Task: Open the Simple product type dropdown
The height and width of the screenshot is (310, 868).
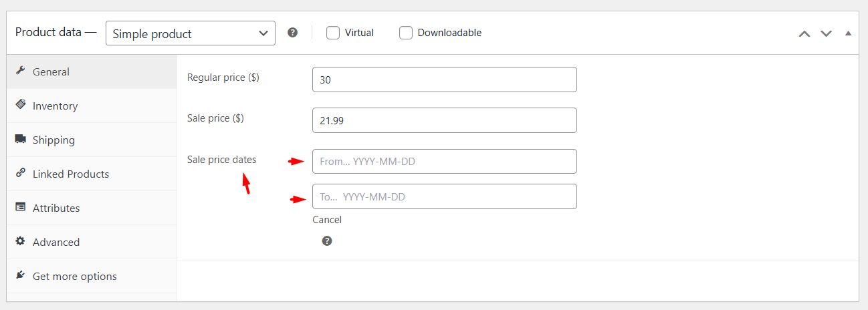Action: click(x=191, y=33)
